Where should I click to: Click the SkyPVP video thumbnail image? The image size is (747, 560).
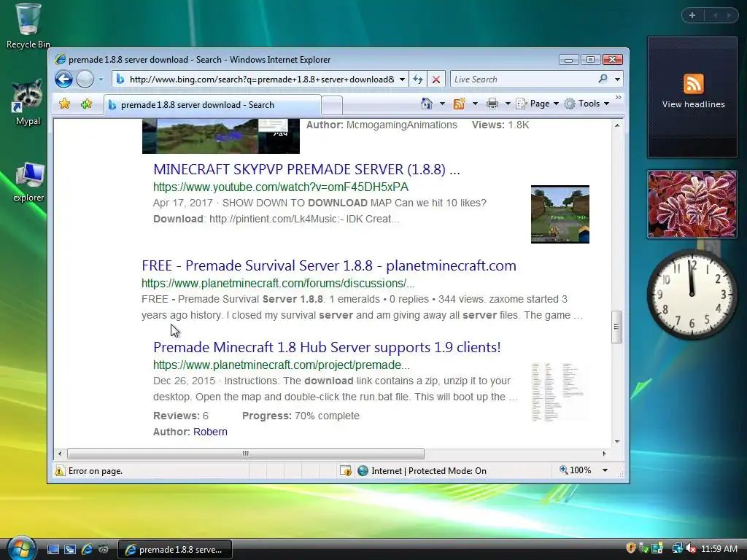pos(560,214)
